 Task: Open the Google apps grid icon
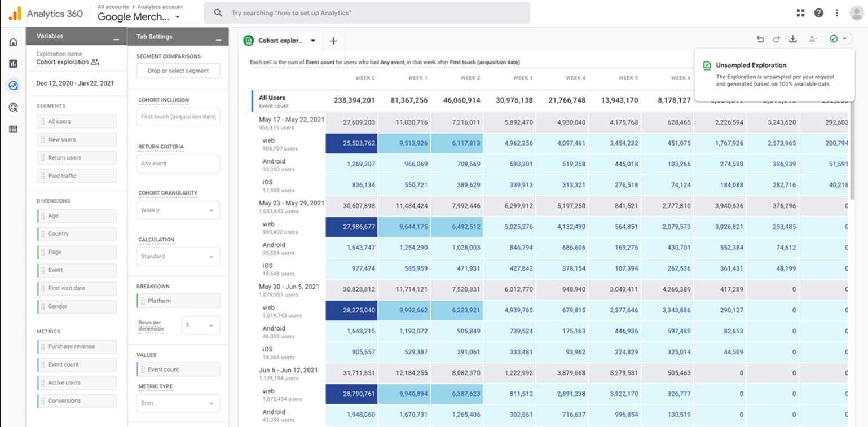pyautogui.click(x=800, y=13)
